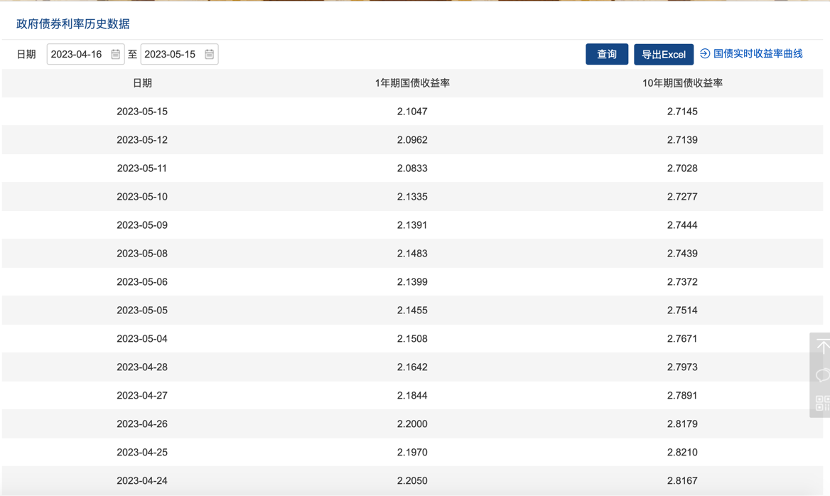Viewport: 830px width, 496px height.
Task: Click the 查询 button
Action: [x=607, y=54]
